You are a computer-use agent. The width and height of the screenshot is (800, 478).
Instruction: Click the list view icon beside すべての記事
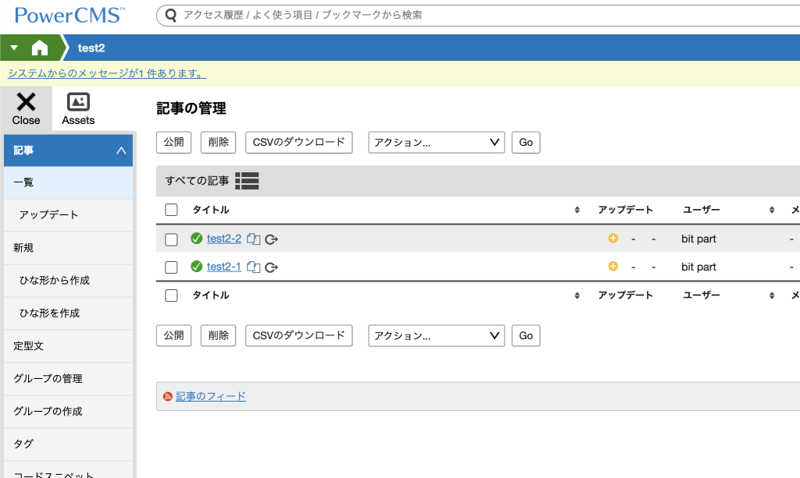click(x=247, y=181)
